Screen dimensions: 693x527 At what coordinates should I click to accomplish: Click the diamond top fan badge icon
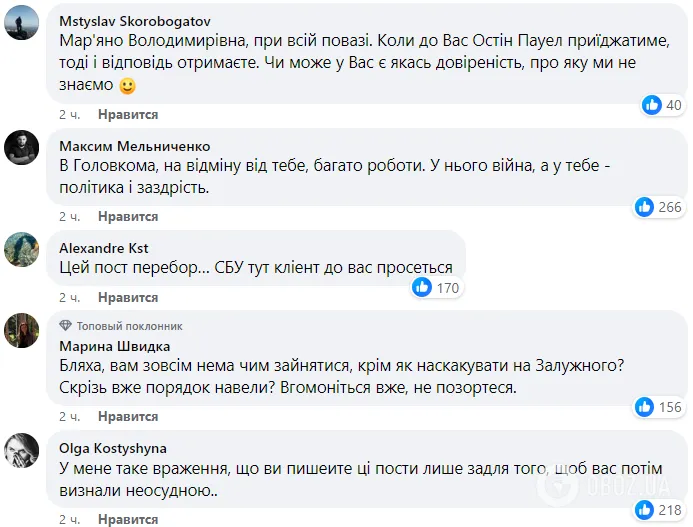(x=66, y=326)
